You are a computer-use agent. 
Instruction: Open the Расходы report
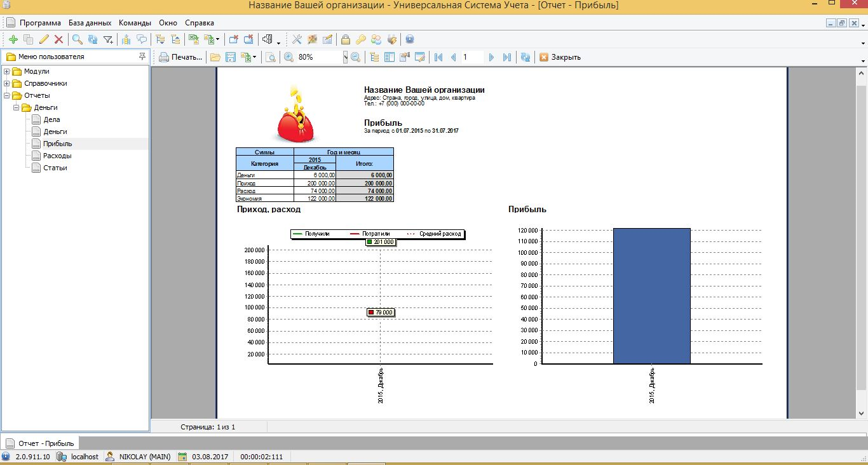point(57,156)
